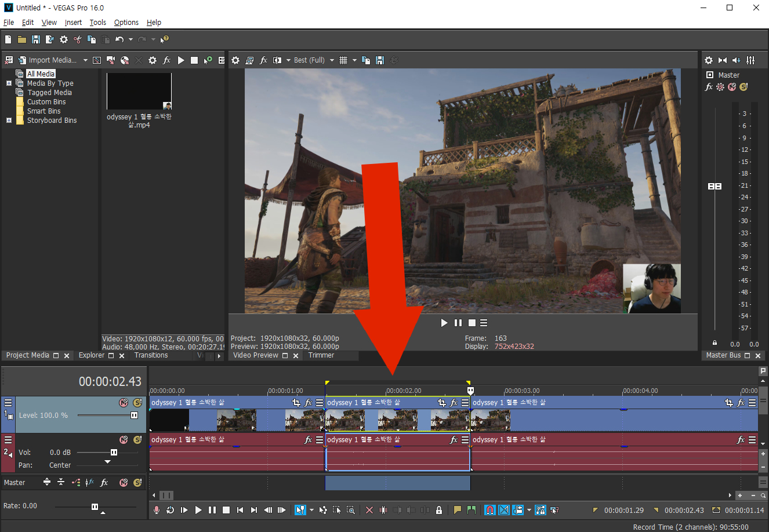Open the Undo history dropdown arrow

pos(130,39)
